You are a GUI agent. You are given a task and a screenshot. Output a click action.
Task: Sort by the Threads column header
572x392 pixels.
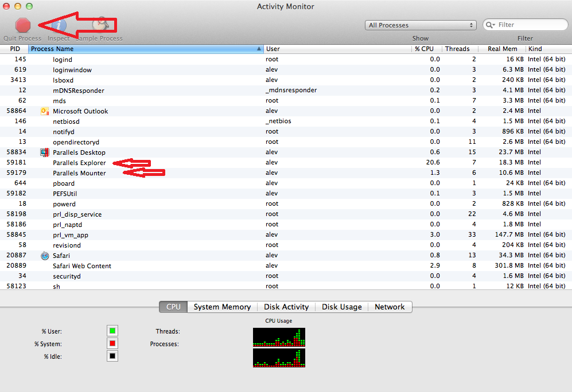click(460, 49)
